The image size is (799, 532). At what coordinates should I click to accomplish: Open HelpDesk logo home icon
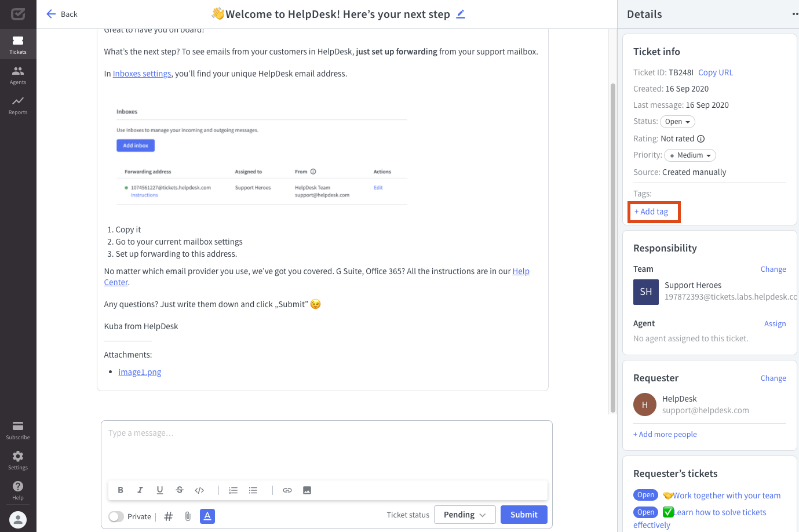[18, 14]
